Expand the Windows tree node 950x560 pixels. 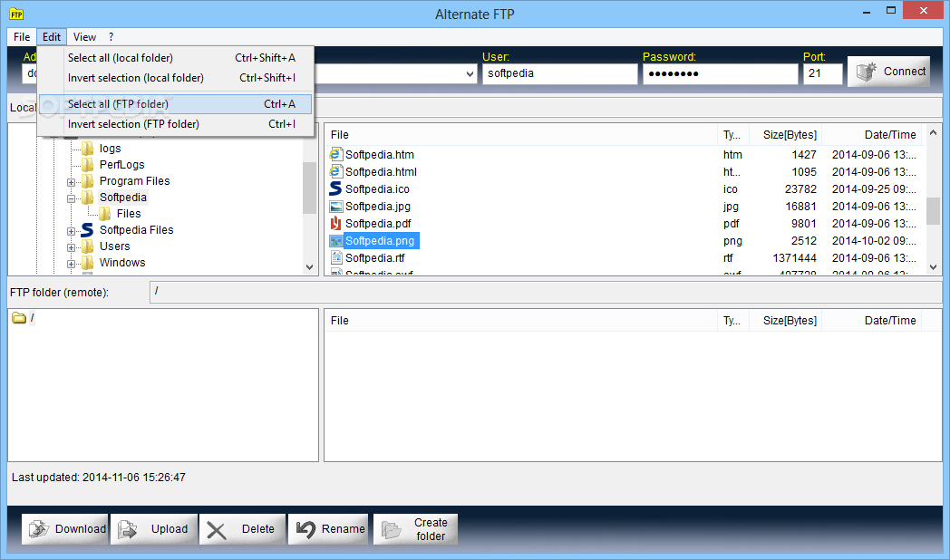click(71, 264)
